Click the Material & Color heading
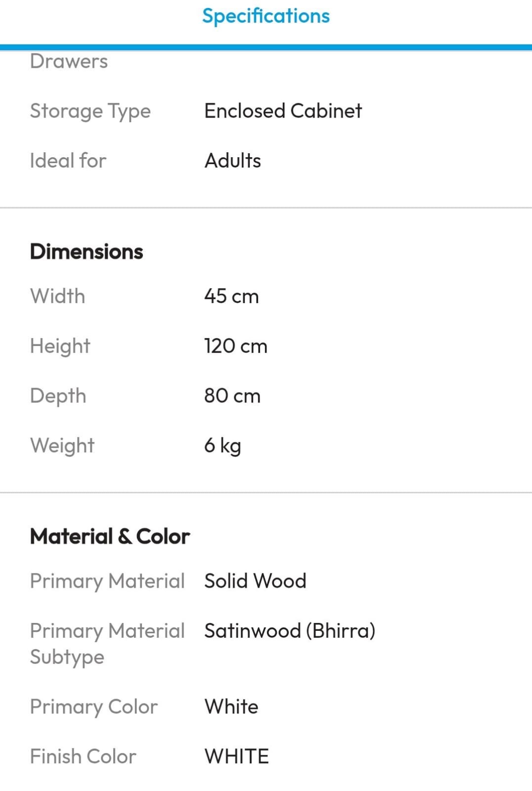532x791 pixels. coord(110,536)
